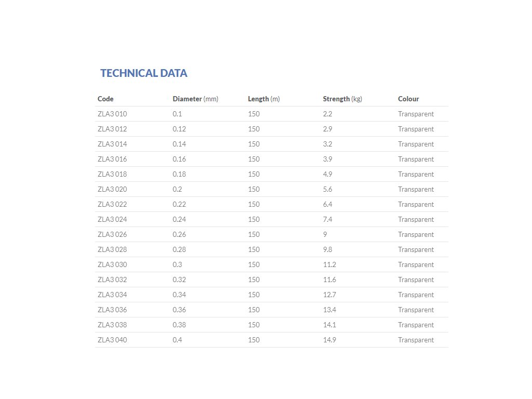Select the Diameter (mm) column header
532x399 pixels.
(195, 99)
